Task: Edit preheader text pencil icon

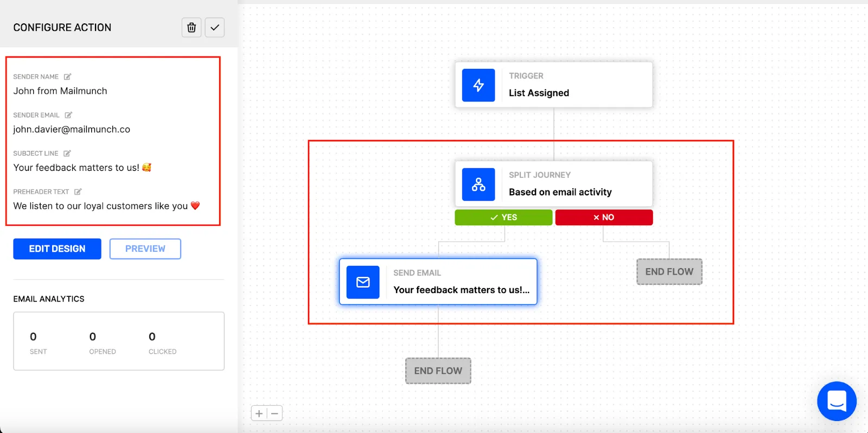Action: (78, 192)
